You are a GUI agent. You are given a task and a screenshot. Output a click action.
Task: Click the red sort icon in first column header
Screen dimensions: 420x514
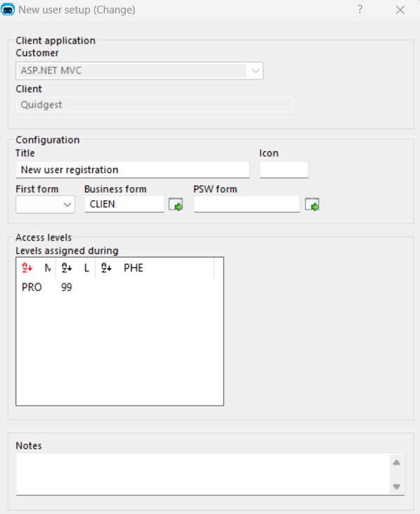[27, 268]
